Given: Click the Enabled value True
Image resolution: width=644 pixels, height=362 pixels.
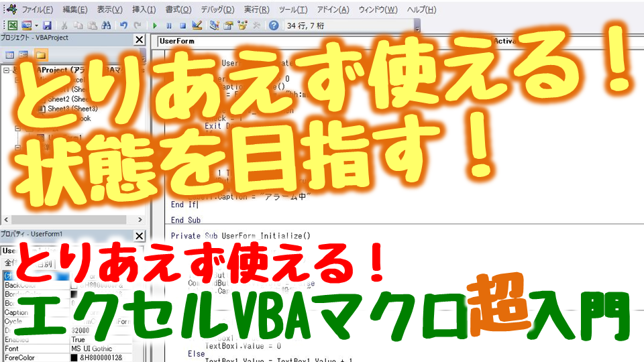Looking at the screenshot, I should [x=78, y=339].
